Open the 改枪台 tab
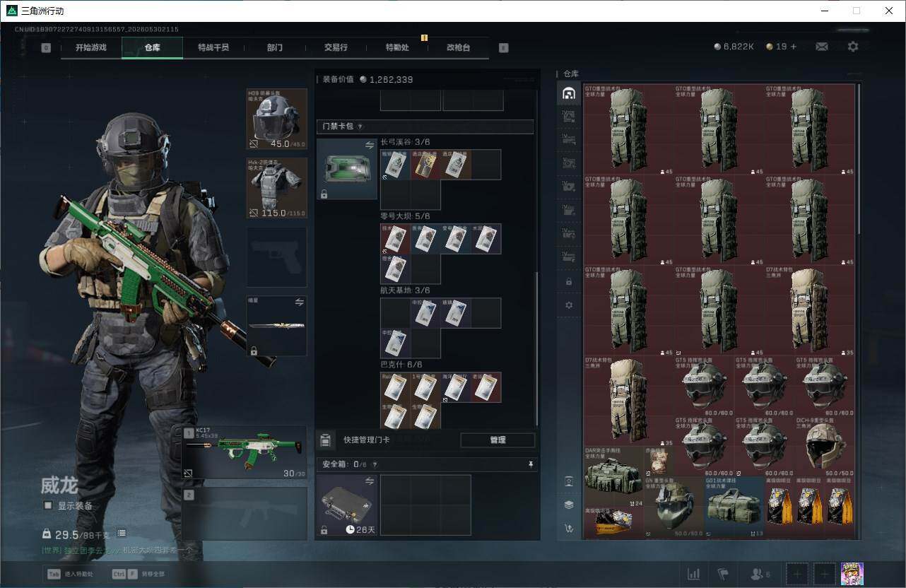906x588 pixels. click(x=458, y=47)
